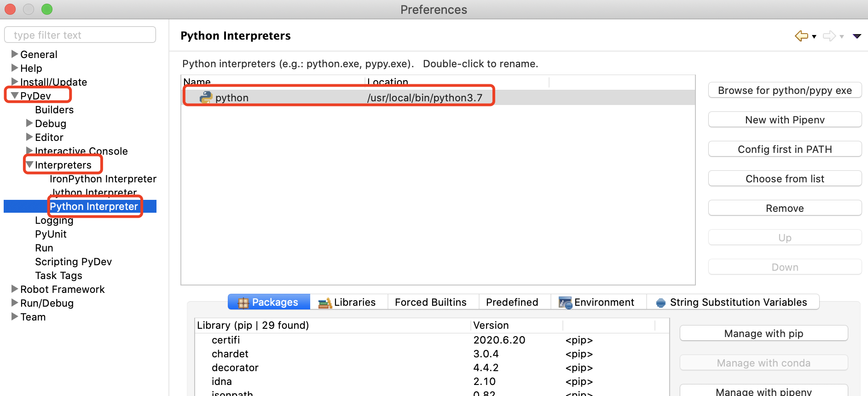Focus the type filter text field
This screenshot has width=868, height=396.
[80, 35]
